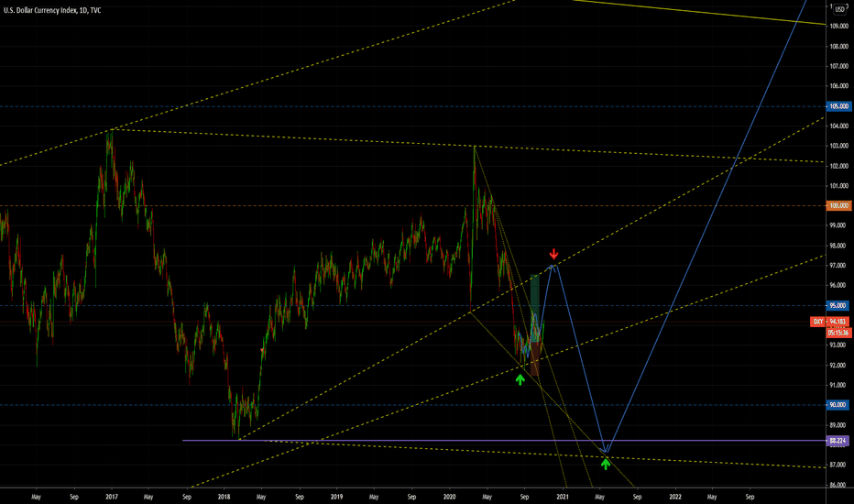The image size is (854, 504).
Task: Click the 2022 label on the time axis
Action: [x=674, y=497]
